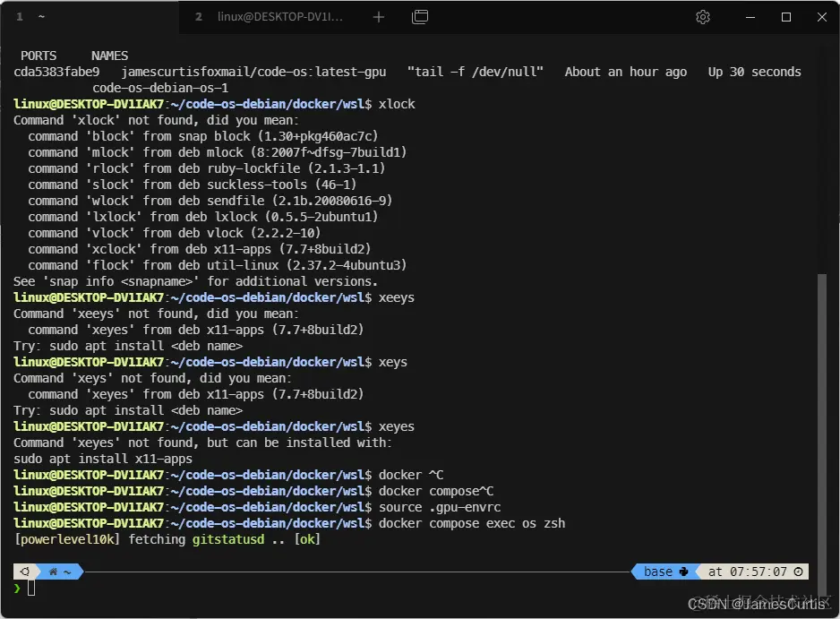The height and width of the screenshot is (619, 840).
Task: Click command text '"tail -f /dev/null"'
Action: (476, 72)
